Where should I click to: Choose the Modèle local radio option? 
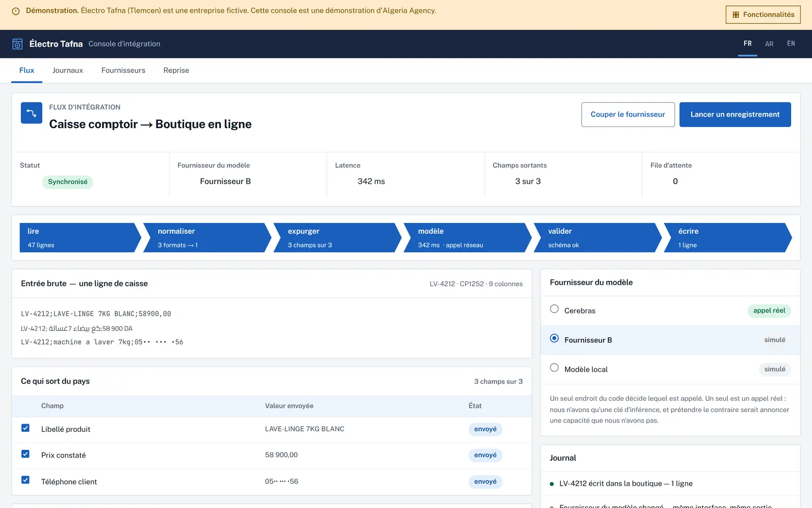(x=554, y=368)
